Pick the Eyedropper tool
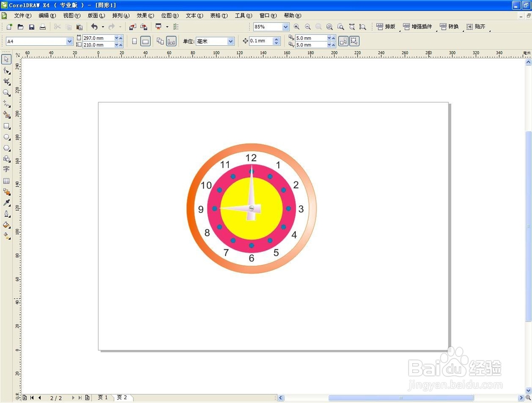 pos(6,203)
